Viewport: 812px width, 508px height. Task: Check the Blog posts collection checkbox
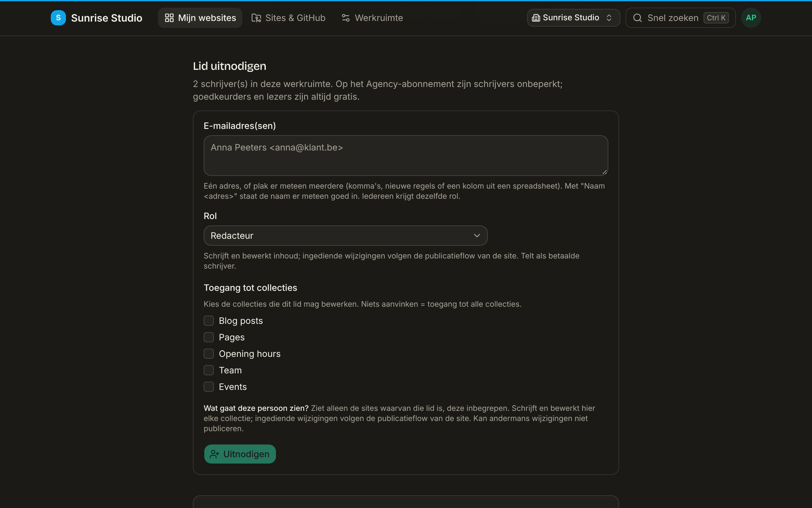click(x=209, y=321)
